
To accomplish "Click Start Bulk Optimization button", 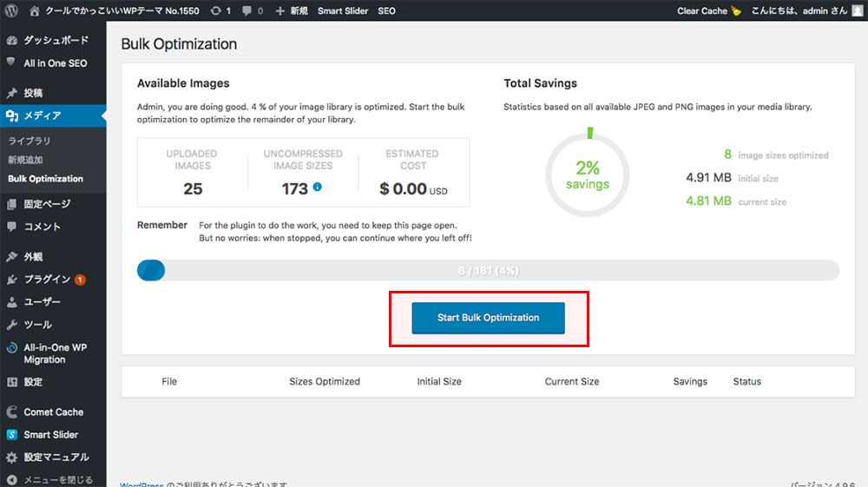I will pos(488,318).
